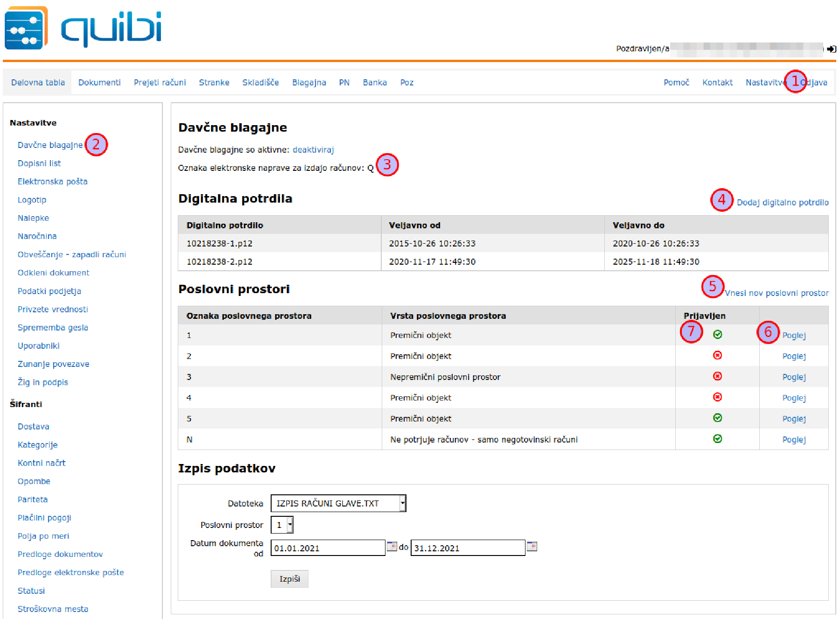Open Vnesi nov poslovni prostor
Screen dimensions: 840x619
click(x=777, y=293)
